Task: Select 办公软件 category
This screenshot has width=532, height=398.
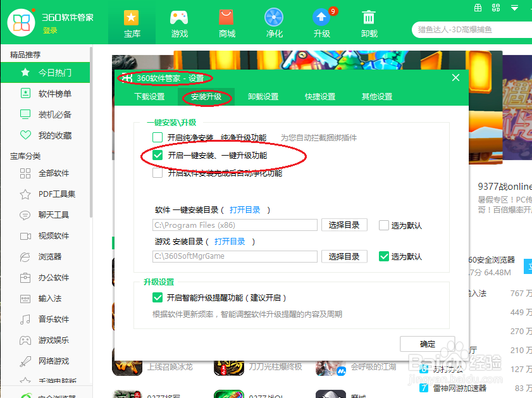Action: pyautogui.click(x=46, y=278)
